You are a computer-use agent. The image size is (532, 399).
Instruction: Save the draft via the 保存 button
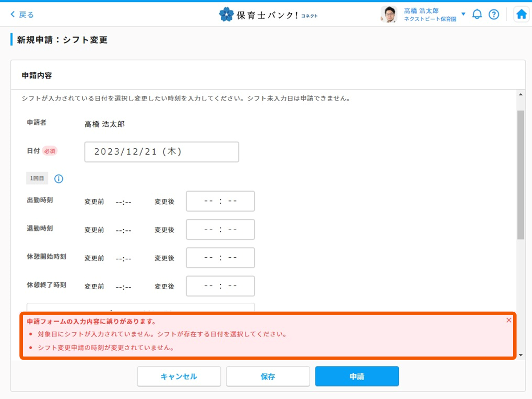(x=268, y=376)
